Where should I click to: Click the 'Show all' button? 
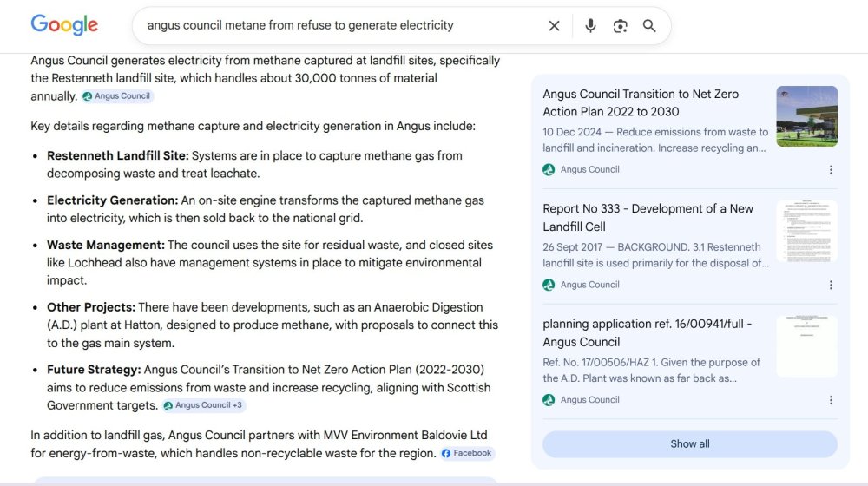pyautogui.click(x=690, y=444)
